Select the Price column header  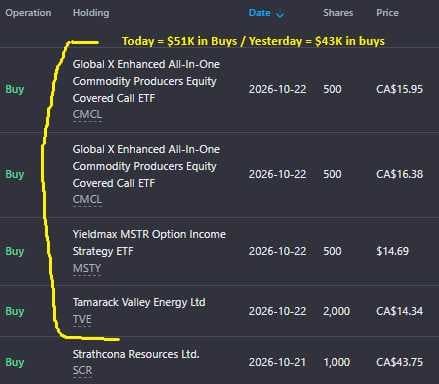pyautogui.click(x=387, y=13)
